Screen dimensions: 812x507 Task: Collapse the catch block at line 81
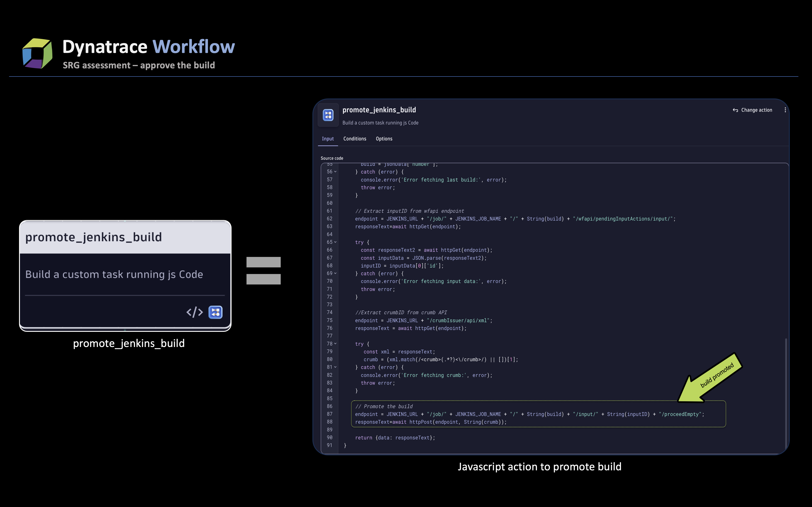point(335,367)
